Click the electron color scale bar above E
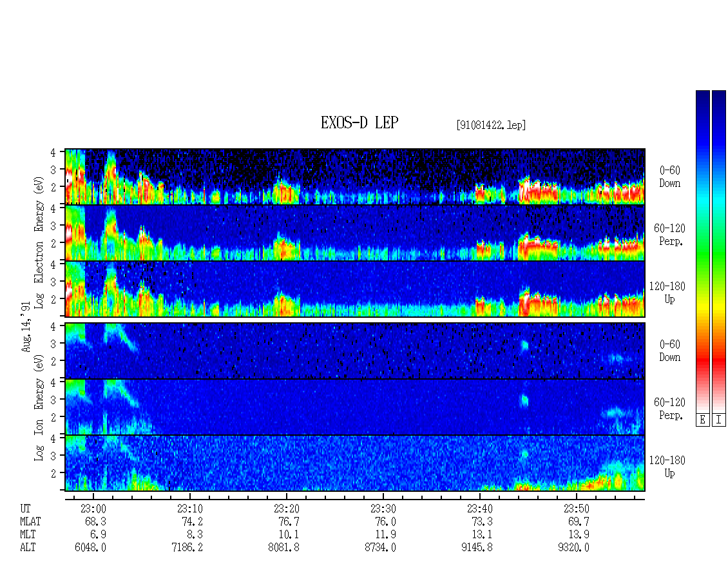 click(702, 251)
